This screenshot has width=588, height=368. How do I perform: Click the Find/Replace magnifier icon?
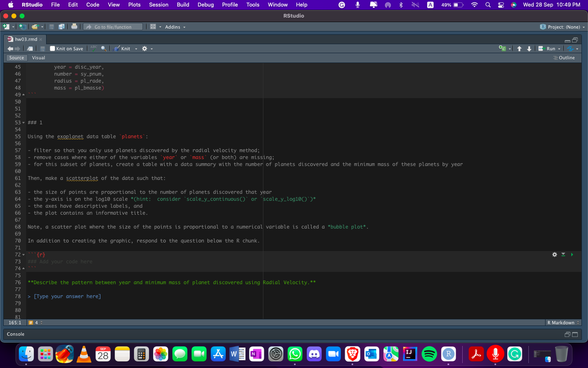(x=104, y=48)
